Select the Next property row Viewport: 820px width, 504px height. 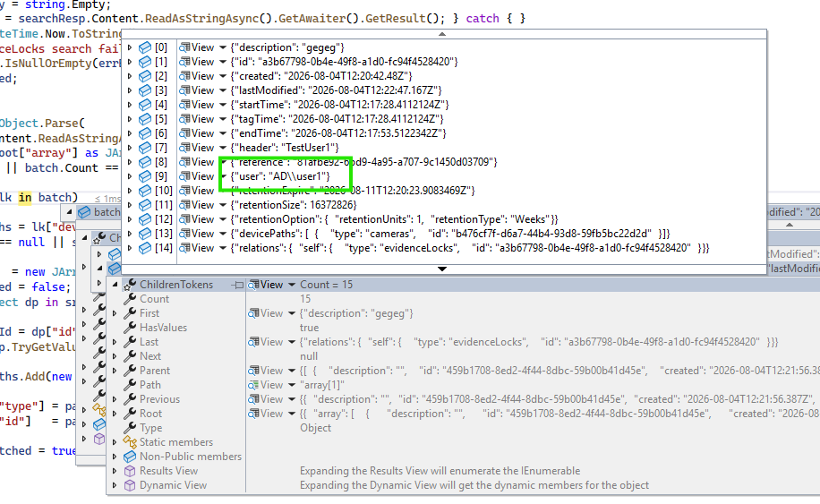click(x=464, y=356)
